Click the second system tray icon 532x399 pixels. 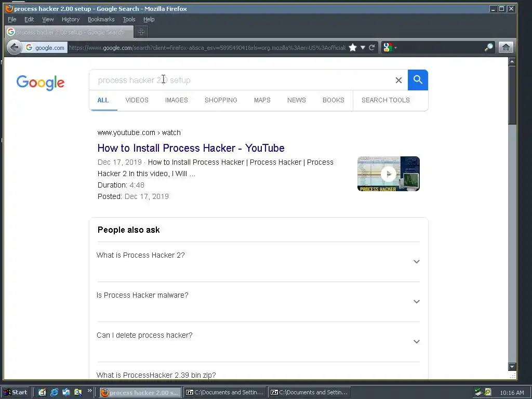click(488, 392)
